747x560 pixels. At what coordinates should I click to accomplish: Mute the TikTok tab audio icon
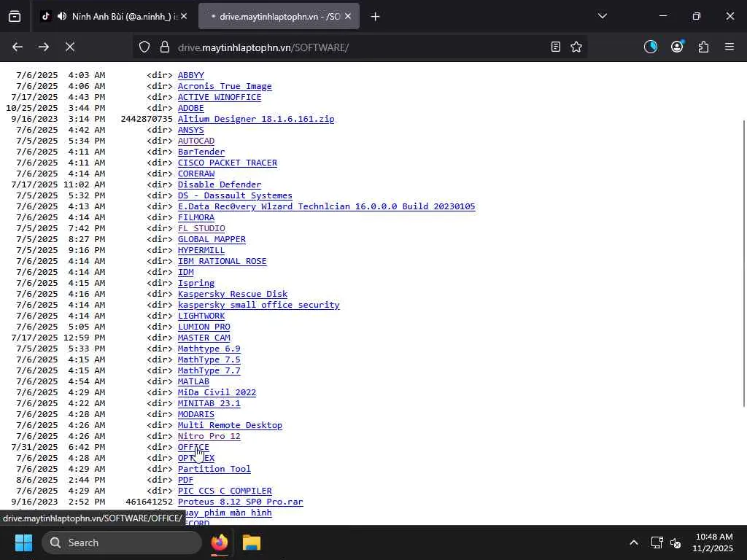click(62, 16)
